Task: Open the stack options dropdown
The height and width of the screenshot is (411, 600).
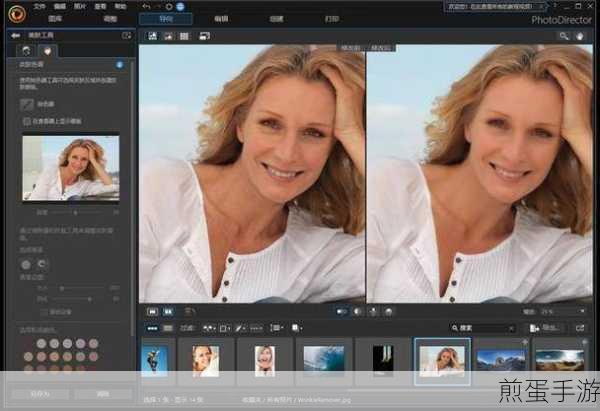Action: [297, 328]
